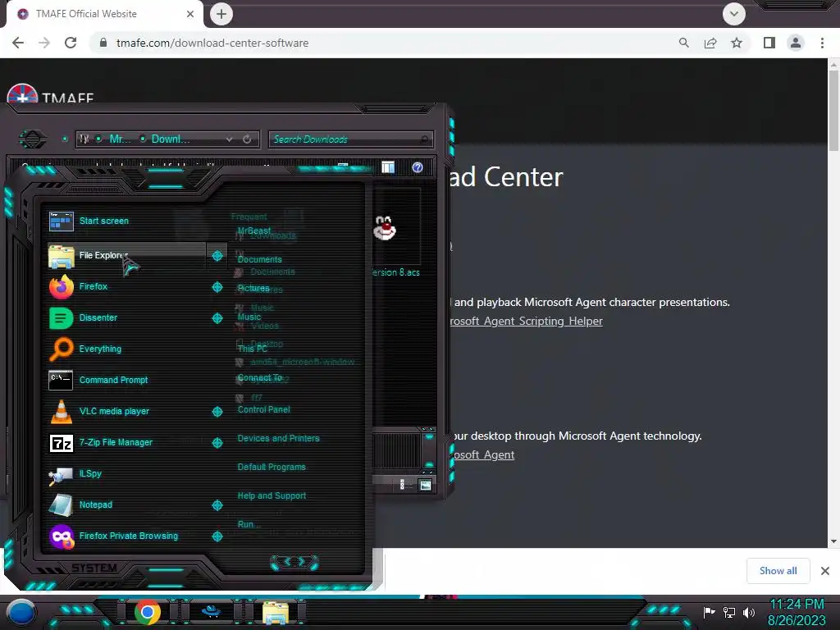Image resolution: width=840 pixels, height=630 pixels.
Task: Open Documents from start menu
Action: (x=259, y=259)
